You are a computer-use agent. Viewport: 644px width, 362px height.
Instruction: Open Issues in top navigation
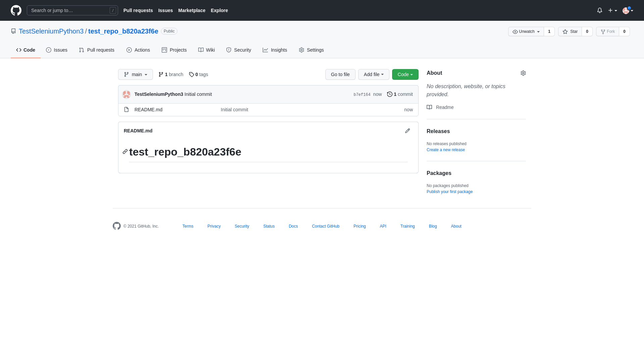click(166, 10)
